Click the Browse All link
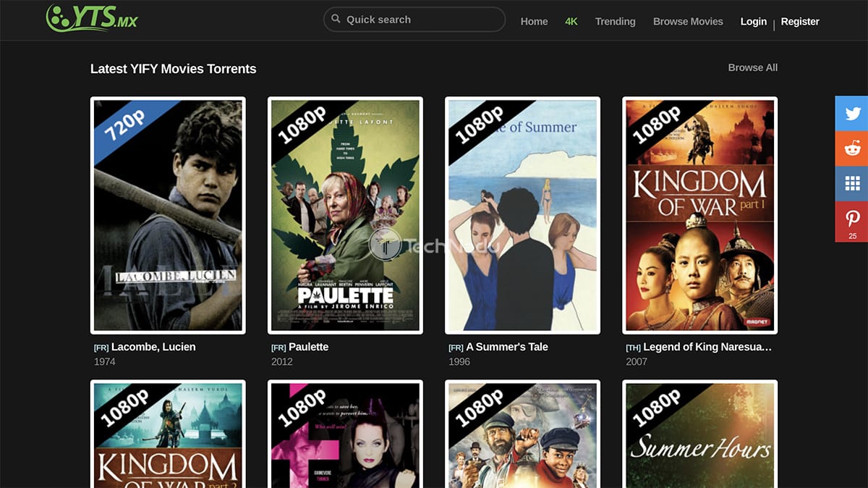 pos(753,67)
